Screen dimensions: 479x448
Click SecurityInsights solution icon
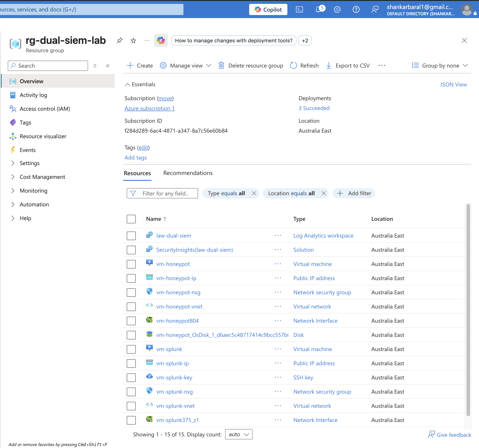[x=149, y=249]
